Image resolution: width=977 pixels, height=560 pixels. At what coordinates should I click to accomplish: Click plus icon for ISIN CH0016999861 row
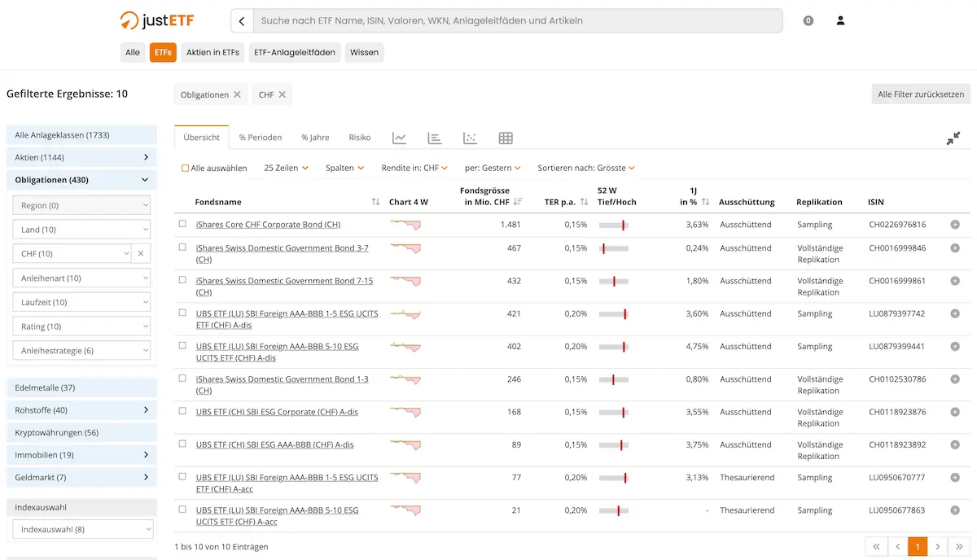click(x=955, y=281)
